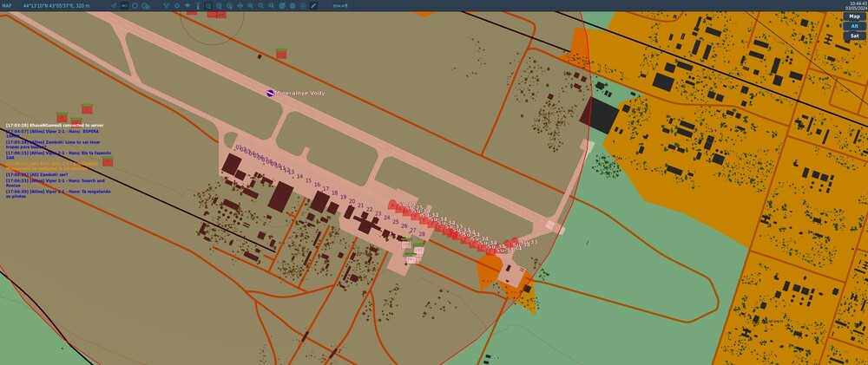
Task: Click the network nodes icon in toolbar
Action: [x=166, y=5]
